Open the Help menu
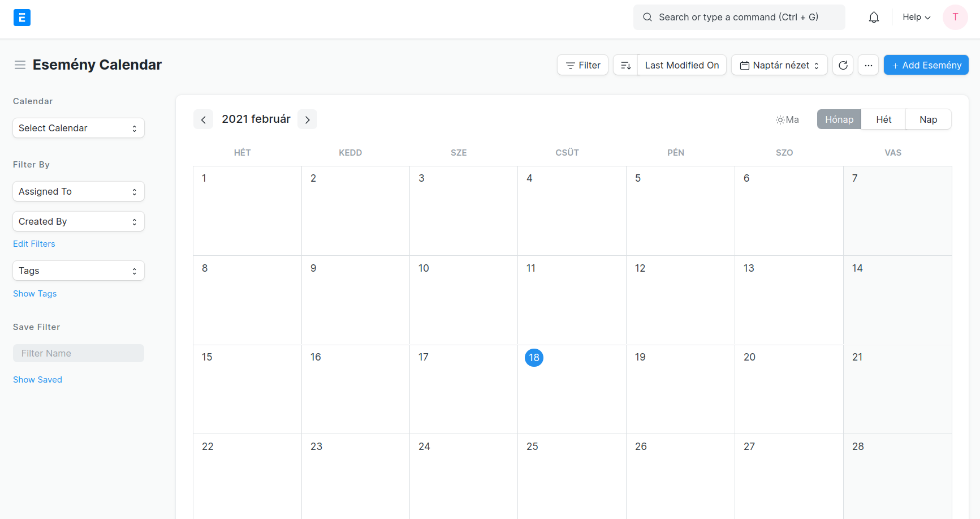The image size is (980, 519). tap(916, 17)
